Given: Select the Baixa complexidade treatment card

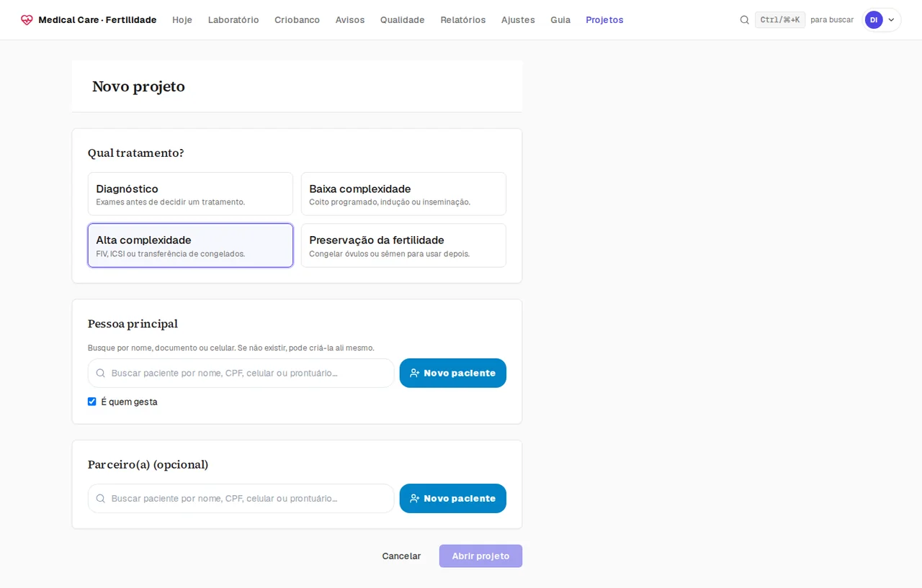Looking at the screenshot, I should click(403, 194).
